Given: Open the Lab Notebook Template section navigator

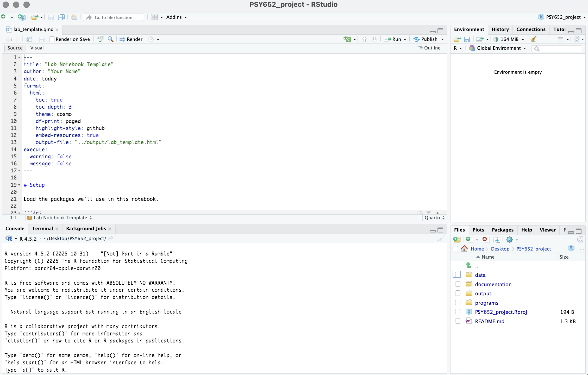Looking at the screenshot, I should tap(60, 218).
